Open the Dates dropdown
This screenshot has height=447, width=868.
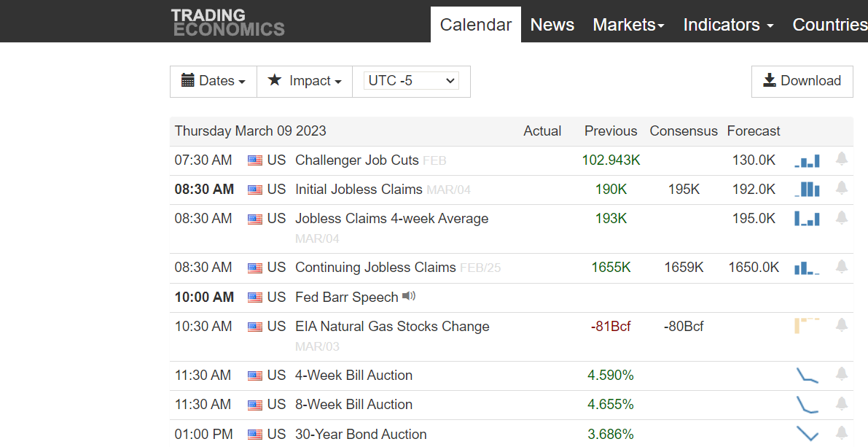tap(213, 82)
